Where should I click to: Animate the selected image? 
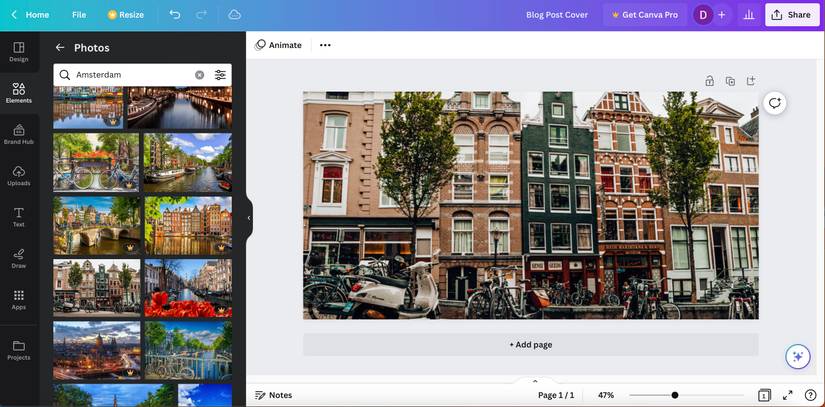click(x=278, y=45)
